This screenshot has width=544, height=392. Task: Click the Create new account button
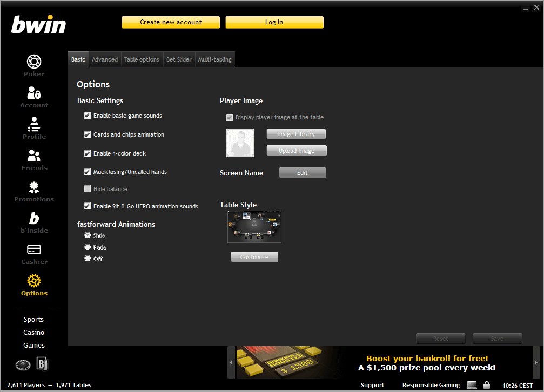[x=171, y=22]
